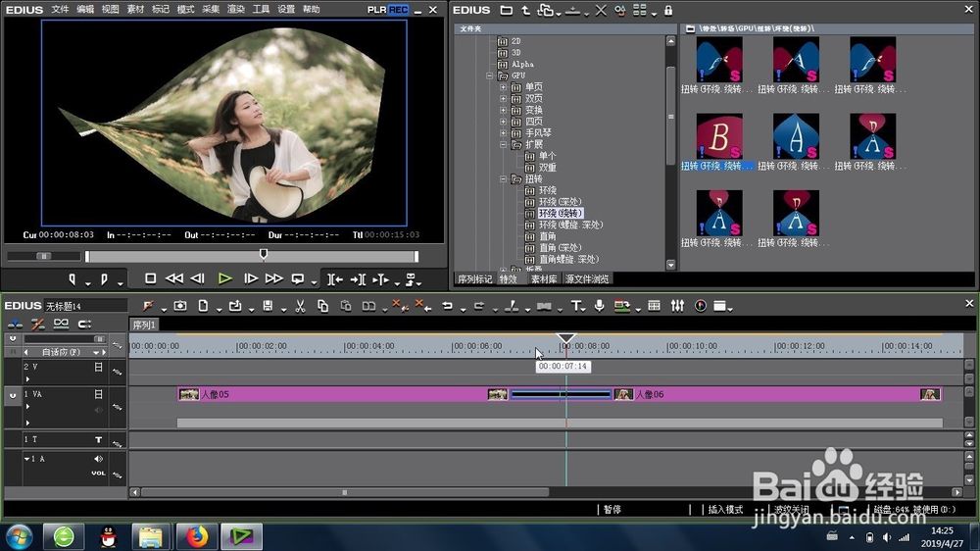
Task: Toggle insert/overwrite mode icon
Action: click(x=15, y=324)
